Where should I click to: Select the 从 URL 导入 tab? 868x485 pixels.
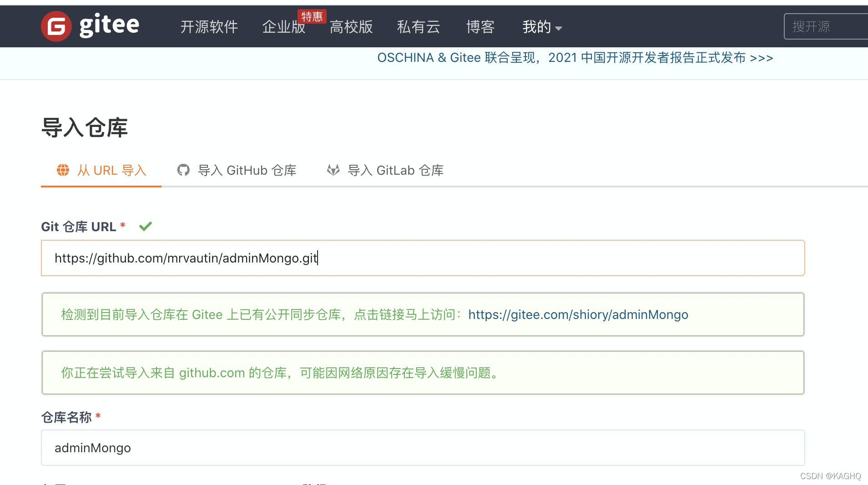pos(101,171)
